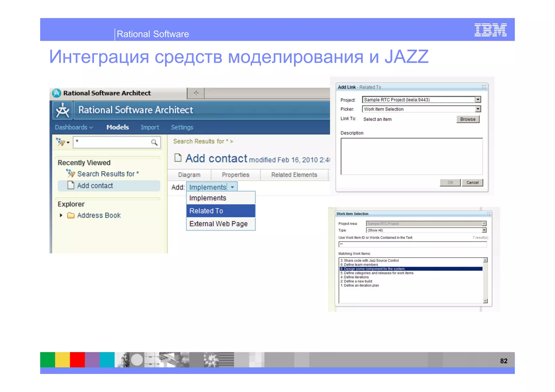Close the Work Item Selection dialog

(x=489, y=214)
